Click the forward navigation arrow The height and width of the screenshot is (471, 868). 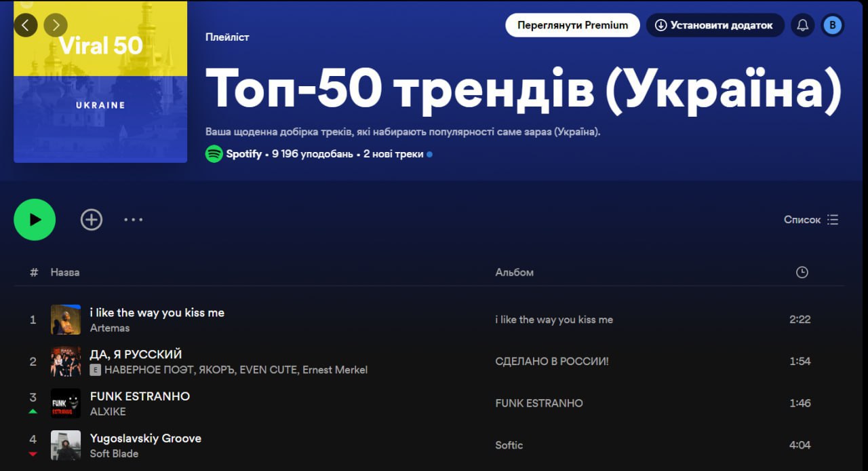(56, 25)
